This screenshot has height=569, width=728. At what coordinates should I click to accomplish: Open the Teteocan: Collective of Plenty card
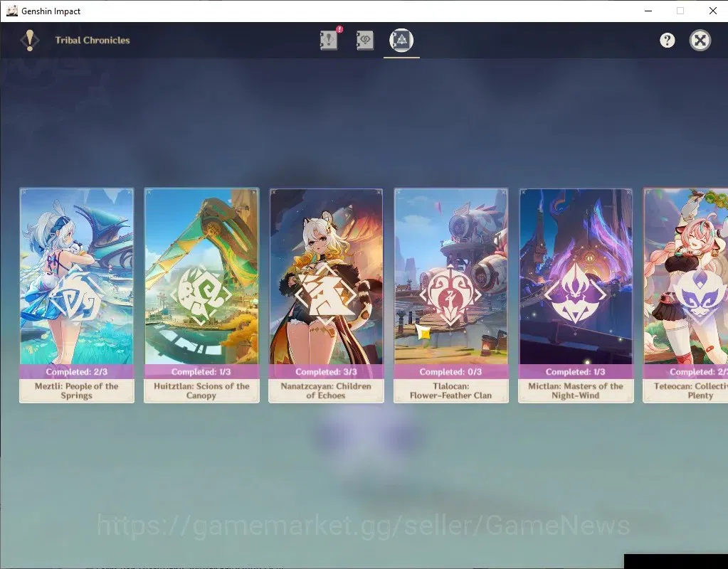(685, 295)
